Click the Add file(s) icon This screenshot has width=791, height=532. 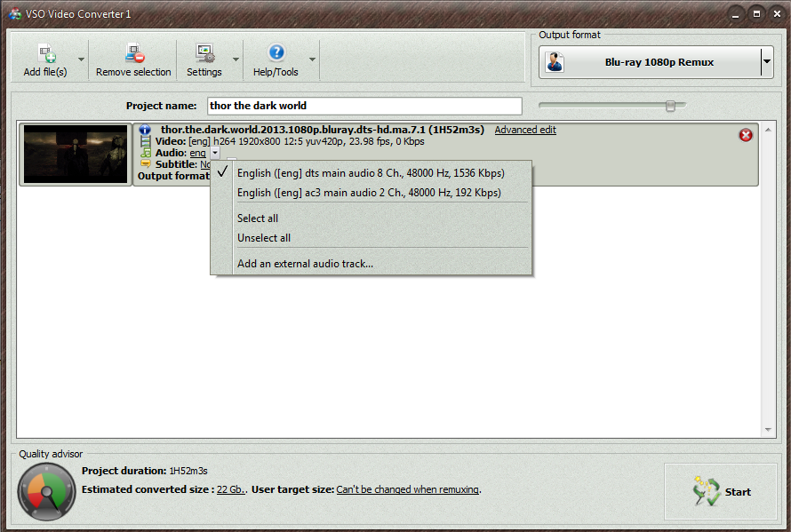coord(46,53)
